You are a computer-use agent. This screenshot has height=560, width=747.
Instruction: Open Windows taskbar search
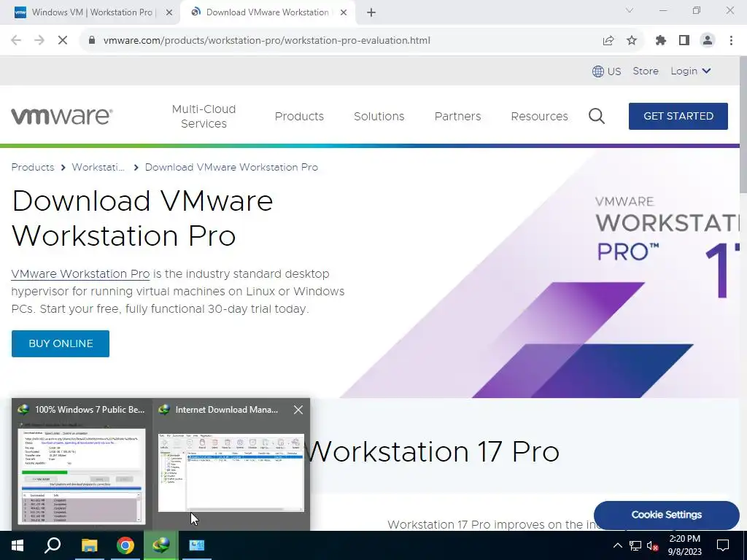(53, 545)
